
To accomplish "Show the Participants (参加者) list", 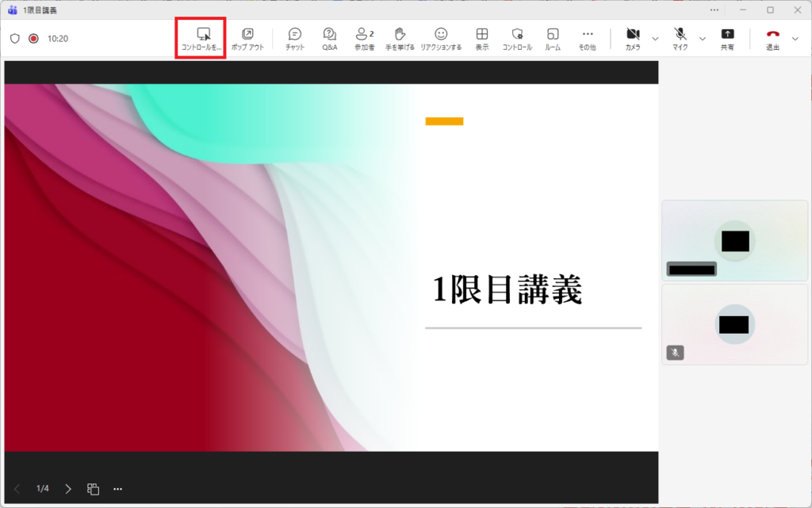I will pos(364,38).
